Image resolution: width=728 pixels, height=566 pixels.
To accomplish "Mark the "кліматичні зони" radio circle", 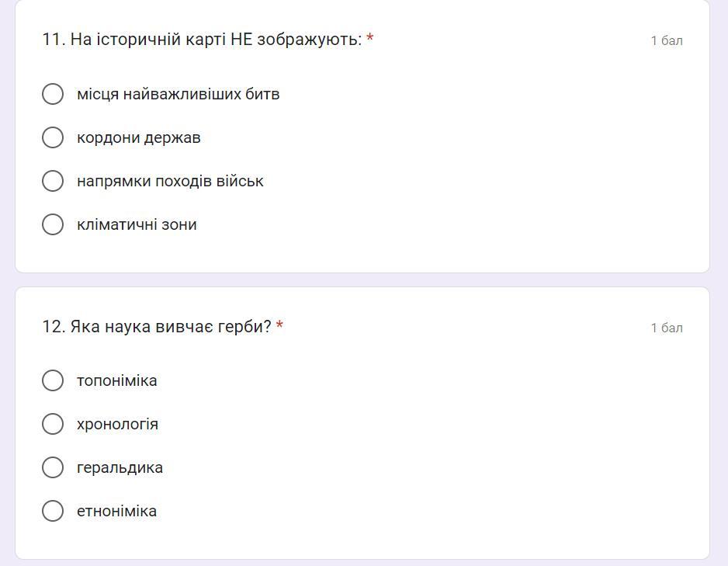I will coord(53,224).
